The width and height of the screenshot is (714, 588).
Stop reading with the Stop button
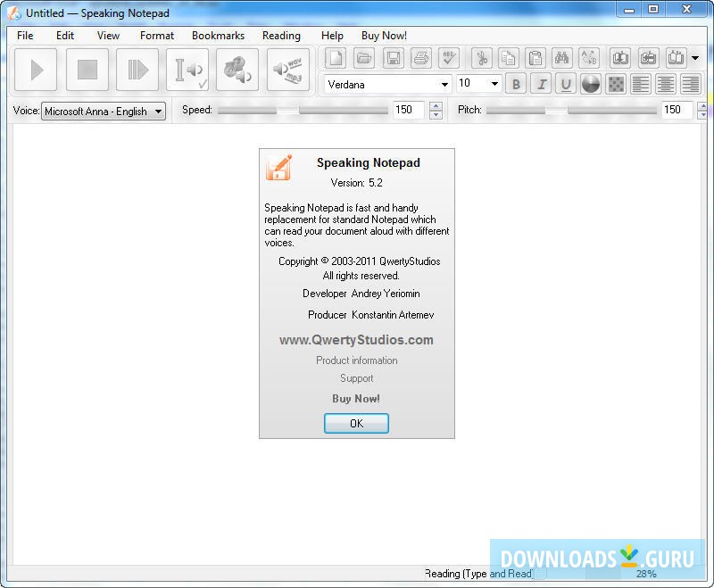87,70
